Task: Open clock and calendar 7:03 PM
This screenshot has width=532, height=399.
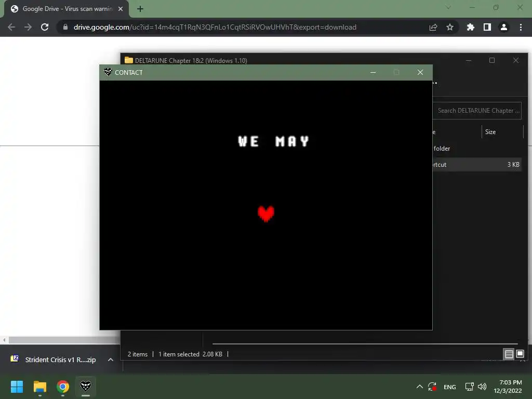Action: (x=508, y=387)
